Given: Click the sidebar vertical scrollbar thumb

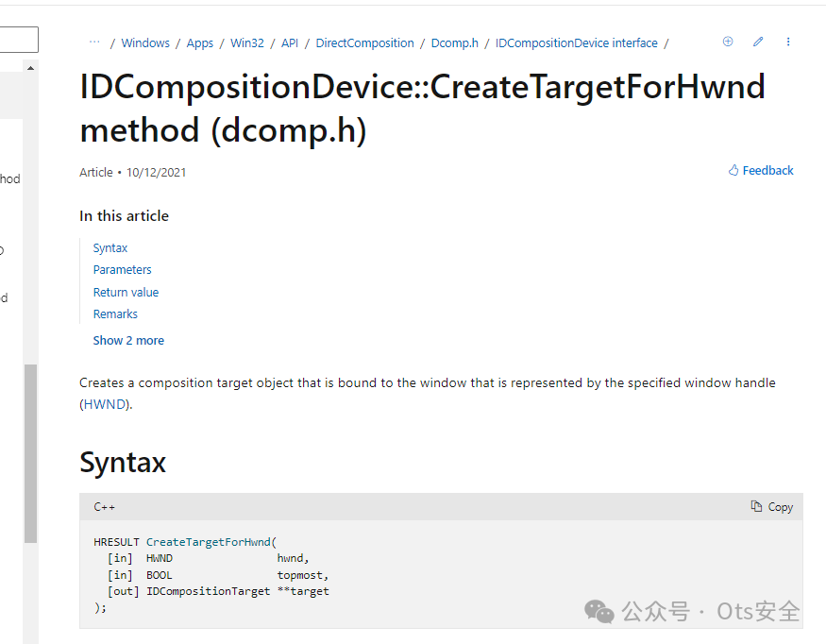Looking at the screenshot, I should tap(31, 453).
